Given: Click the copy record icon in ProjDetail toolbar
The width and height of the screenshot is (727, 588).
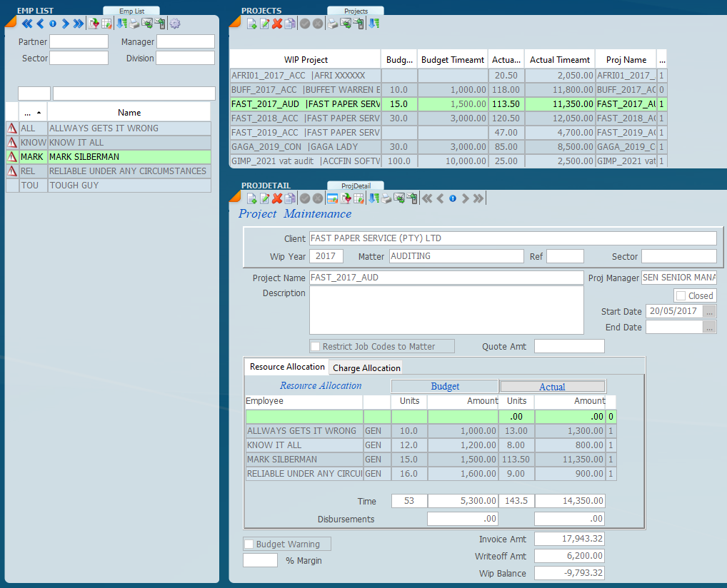Looking at the screenshot, I should 290,198.
